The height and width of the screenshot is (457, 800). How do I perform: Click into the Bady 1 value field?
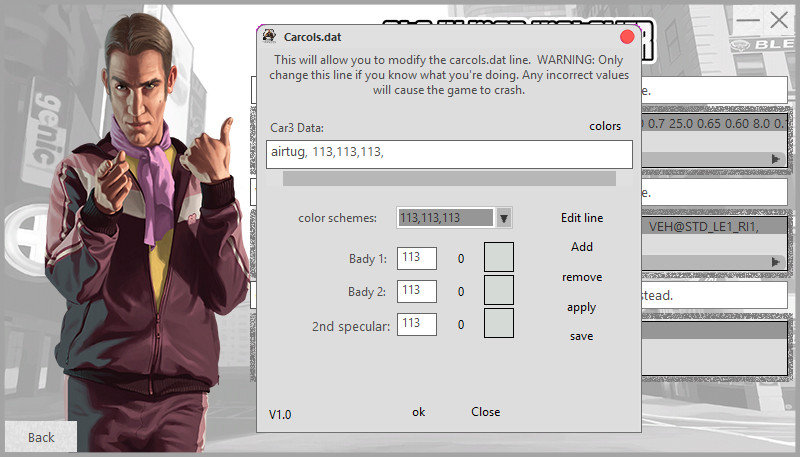(x=416, y=258)
